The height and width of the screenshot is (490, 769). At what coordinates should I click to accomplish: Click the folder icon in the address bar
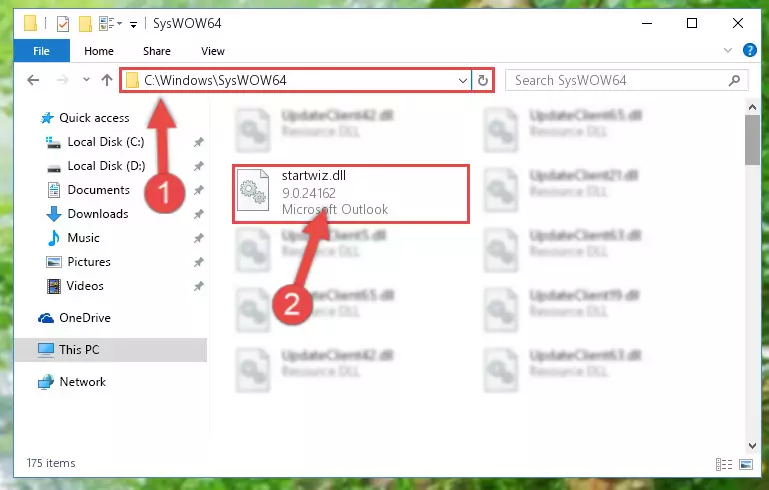132,80
